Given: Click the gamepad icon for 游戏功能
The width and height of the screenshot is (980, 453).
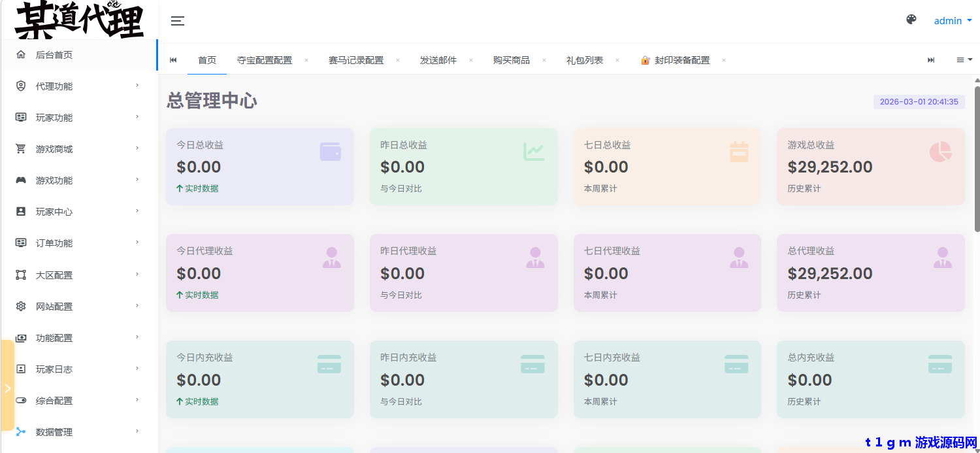Looking at the screenshot, I should pos(21,180).
